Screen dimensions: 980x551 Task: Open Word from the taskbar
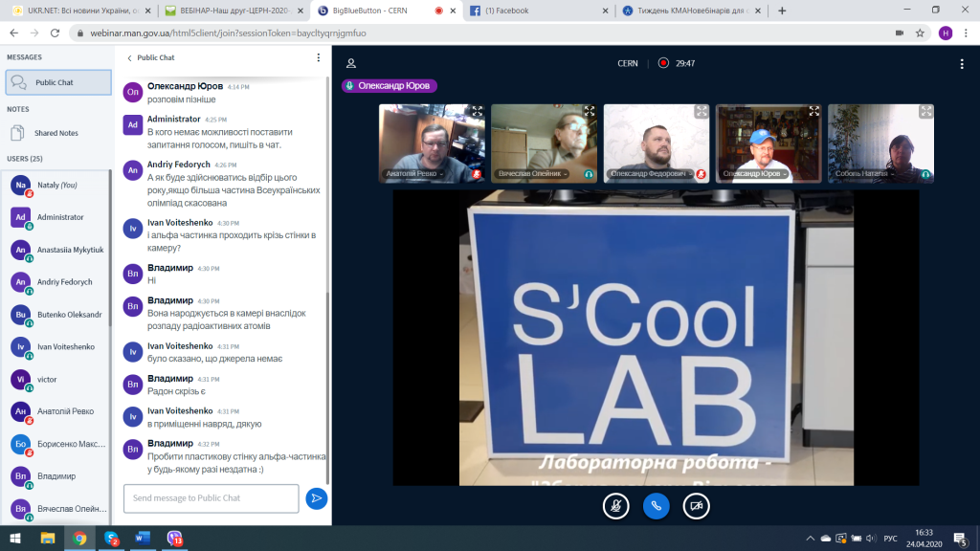(143, 538)
